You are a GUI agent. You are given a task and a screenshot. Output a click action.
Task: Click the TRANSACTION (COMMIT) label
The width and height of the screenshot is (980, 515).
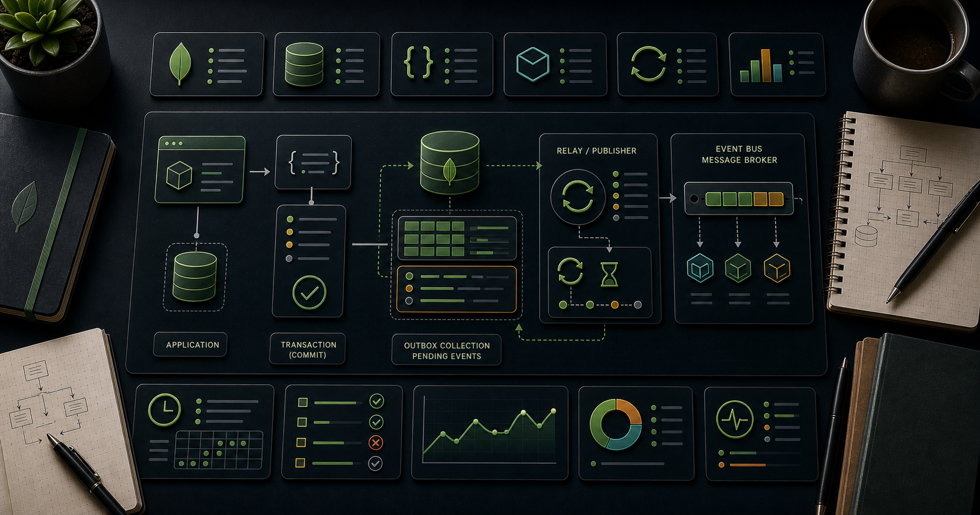[x=308, y=350]
